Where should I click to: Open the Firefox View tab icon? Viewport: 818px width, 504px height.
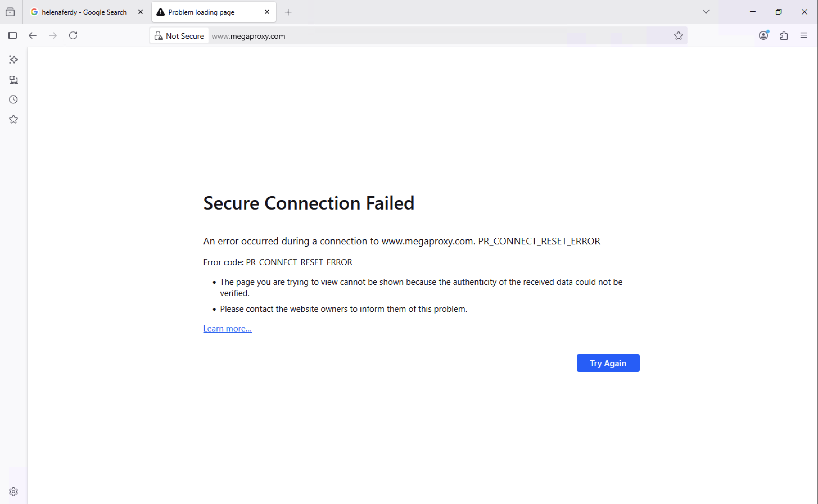[10, 12]
